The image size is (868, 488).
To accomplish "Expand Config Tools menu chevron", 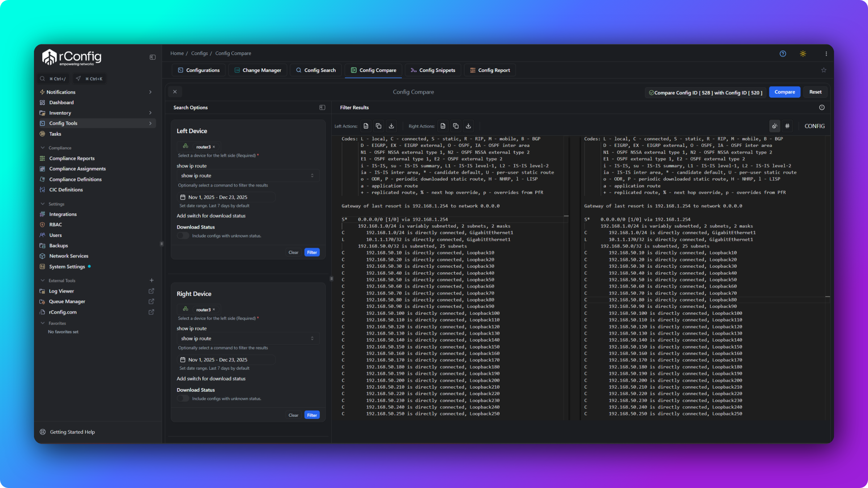I will tap(150, 123).
